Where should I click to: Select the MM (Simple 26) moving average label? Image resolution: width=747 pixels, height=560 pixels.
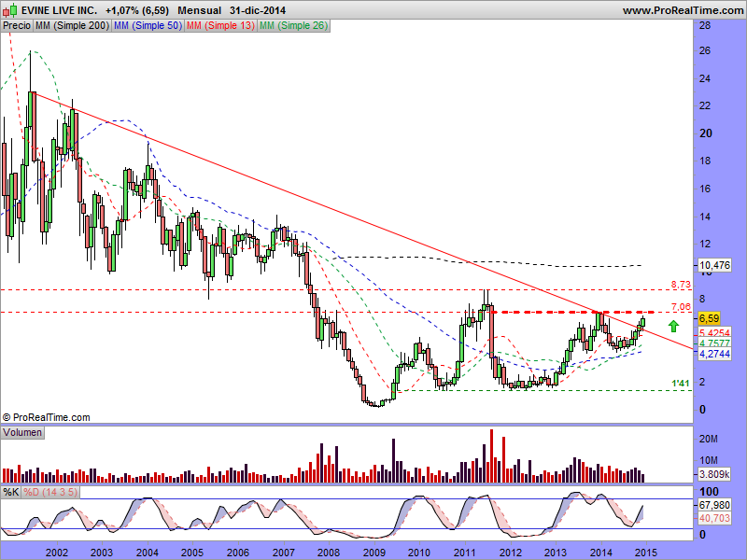coord(293,26)
